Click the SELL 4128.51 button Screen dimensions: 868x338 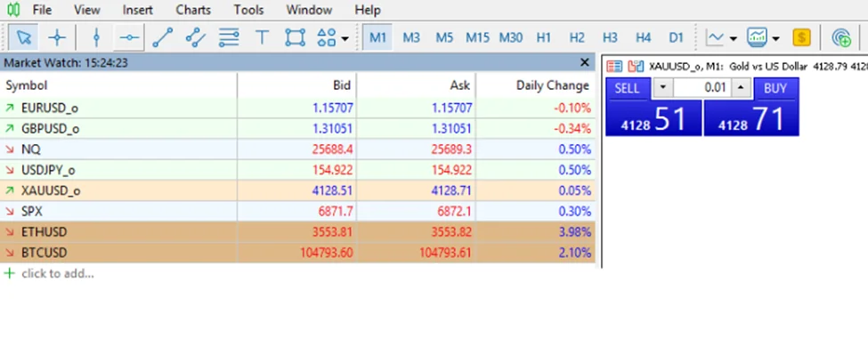tap(653, 107)
